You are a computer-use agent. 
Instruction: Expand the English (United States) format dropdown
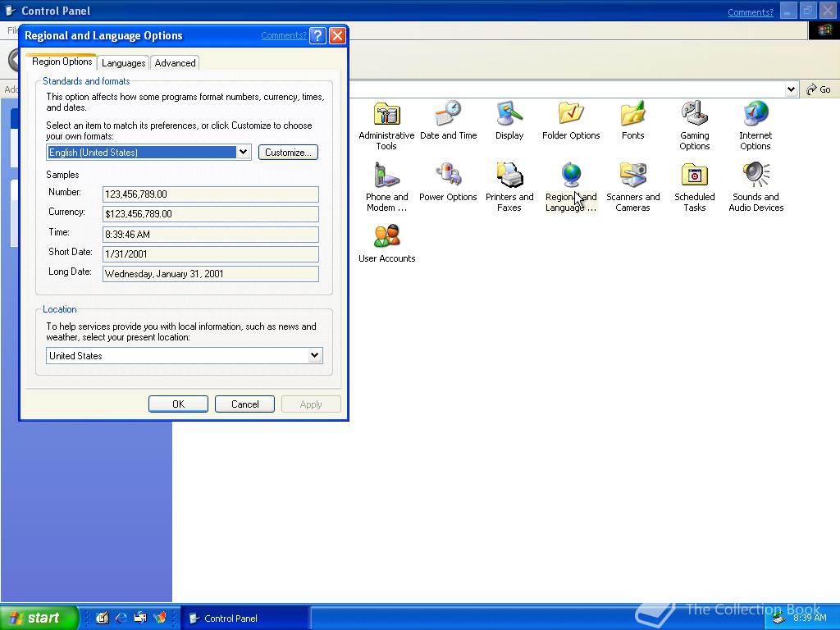(243, 152)
